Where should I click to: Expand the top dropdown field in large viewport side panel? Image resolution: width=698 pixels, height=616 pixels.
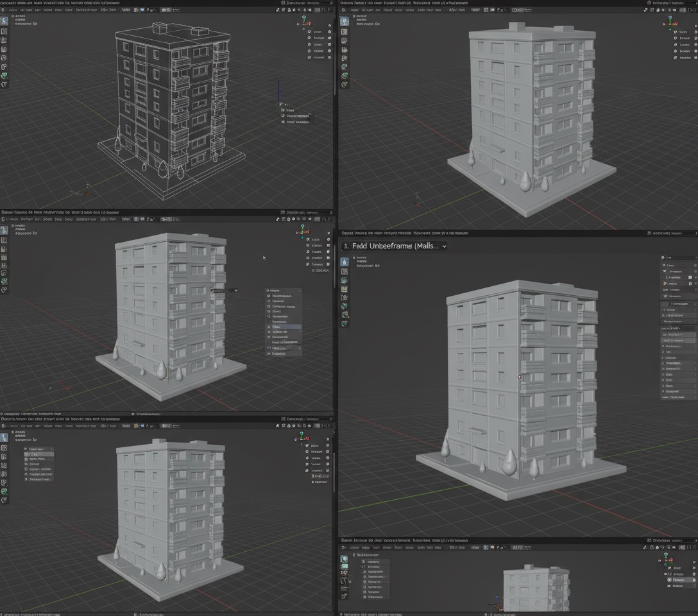click(678, 258)
